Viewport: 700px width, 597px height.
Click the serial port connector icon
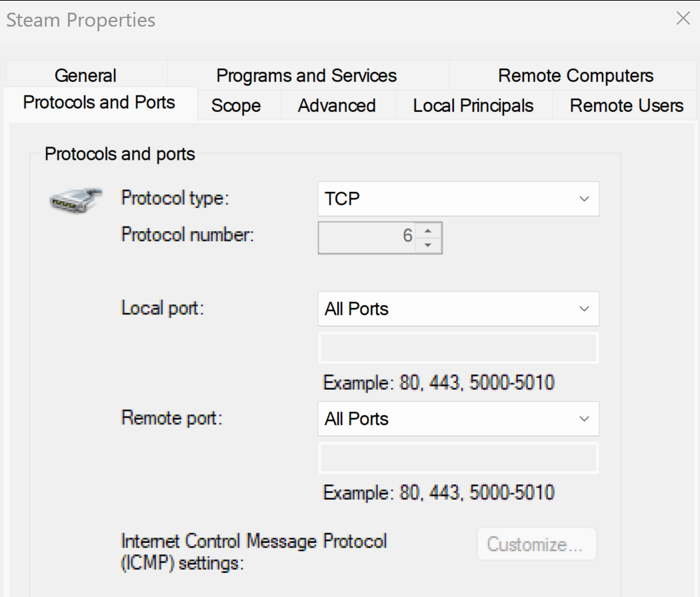75,199
